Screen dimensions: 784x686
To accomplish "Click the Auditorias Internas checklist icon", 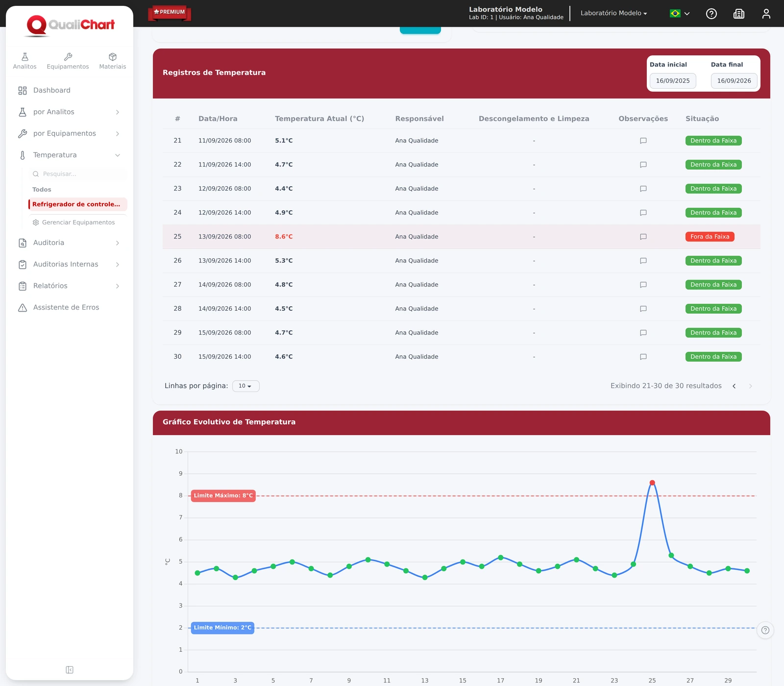I will 23,265.
